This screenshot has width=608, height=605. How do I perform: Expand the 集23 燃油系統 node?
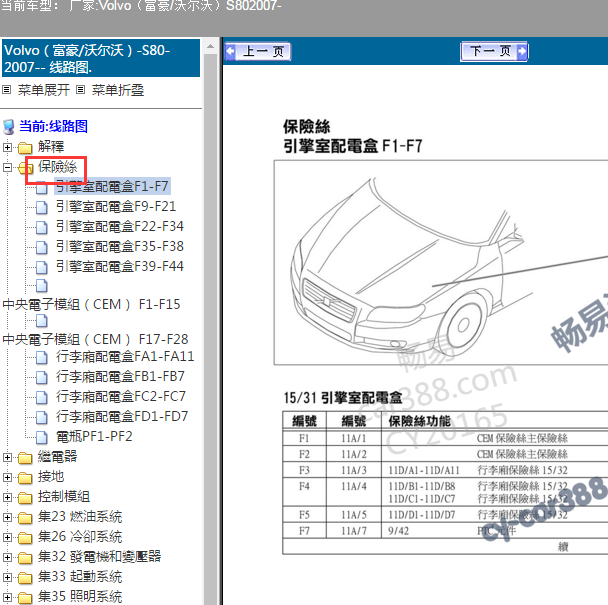(x=7, y=517)
